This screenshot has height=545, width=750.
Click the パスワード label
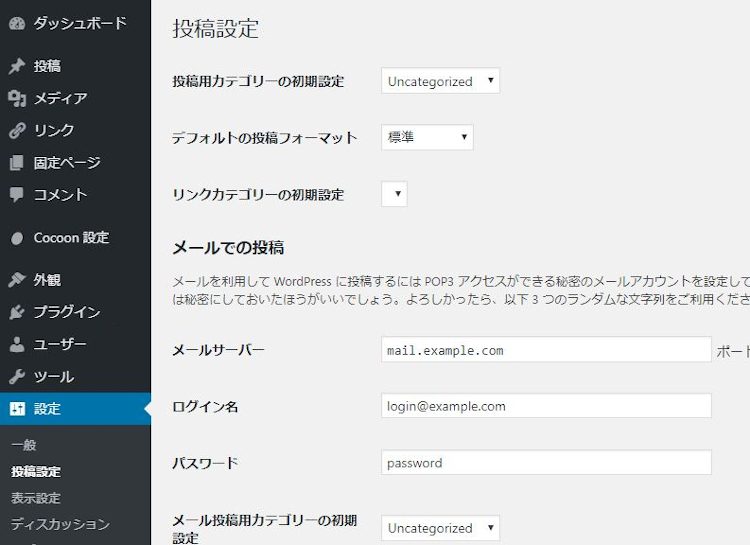[205, 463]
